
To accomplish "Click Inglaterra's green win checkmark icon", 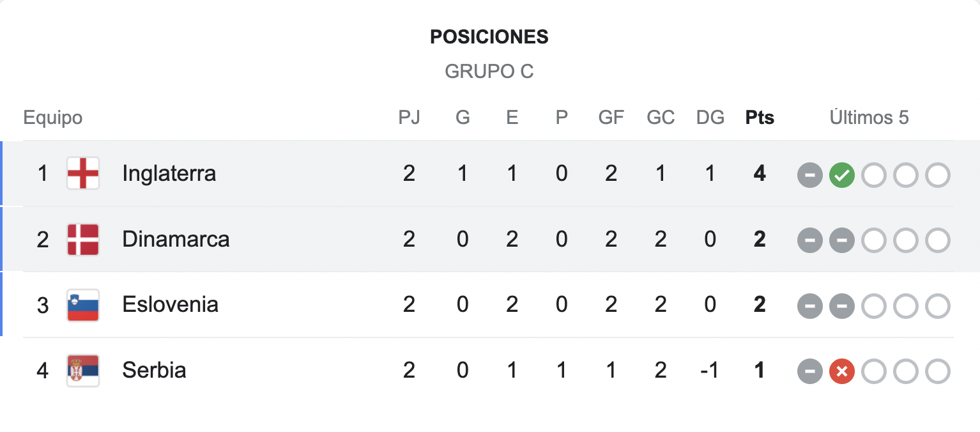I will 841,174.
